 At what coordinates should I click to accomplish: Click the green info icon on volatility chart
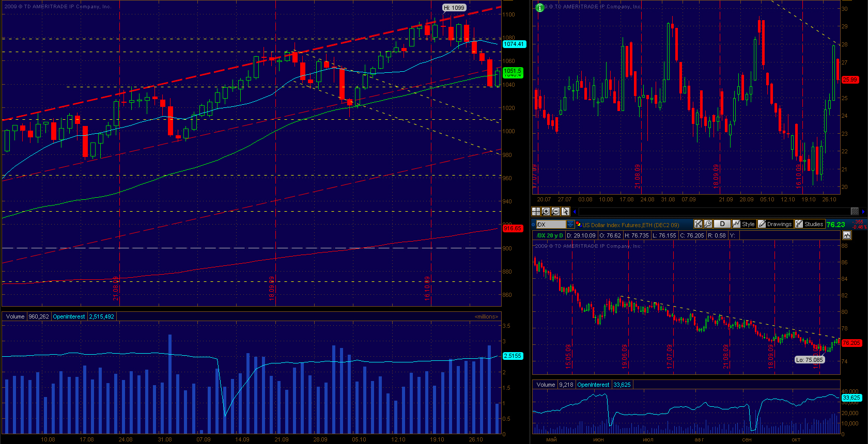(539, 8)
